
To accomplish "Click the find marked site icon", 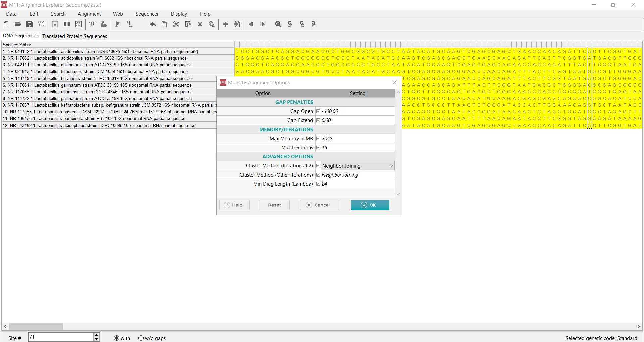I will click(x=314, y=24).
